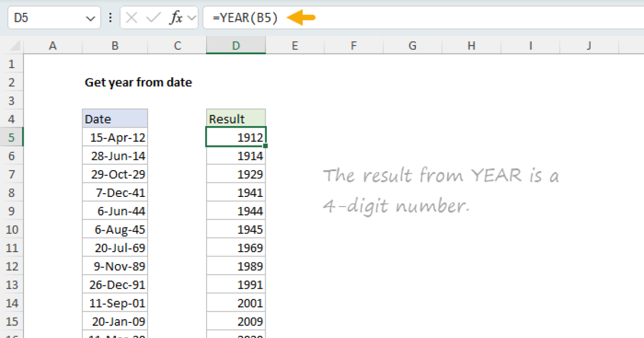Select column D header

click(x=236, y=46)
